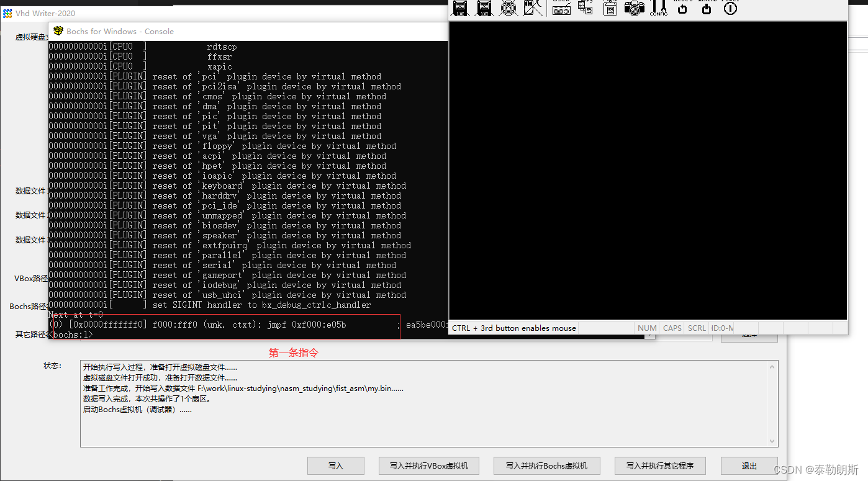Click the status line mentioning my.bin path
Viewport: 868px width, 481px height.
point(243,389)
